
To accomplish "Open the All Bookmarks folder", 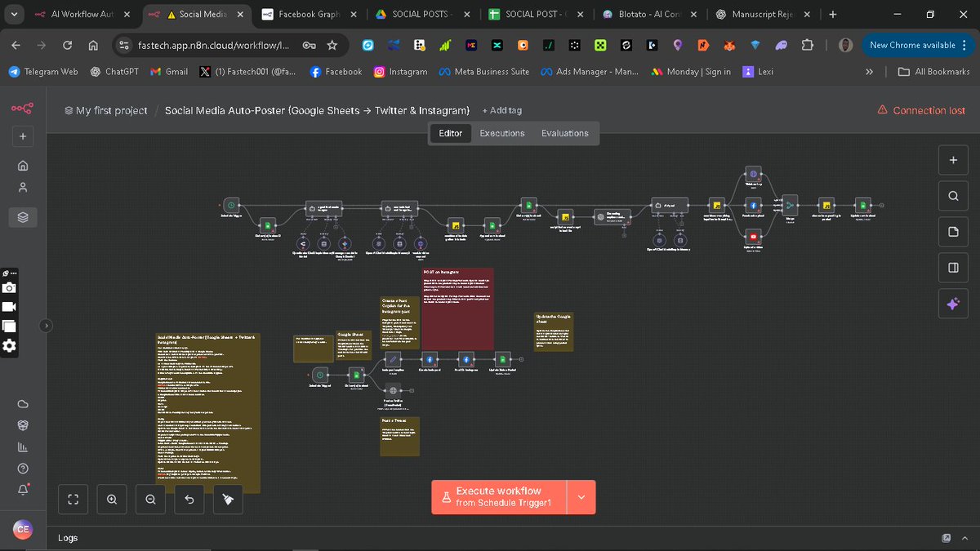I will [933, 72].
